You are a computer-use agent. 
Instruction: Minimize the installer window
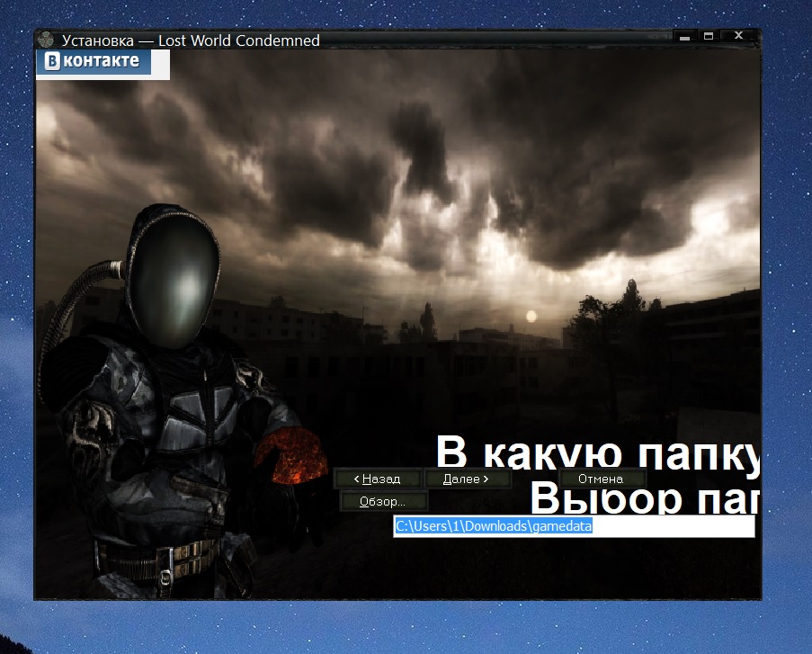point(684,36)
